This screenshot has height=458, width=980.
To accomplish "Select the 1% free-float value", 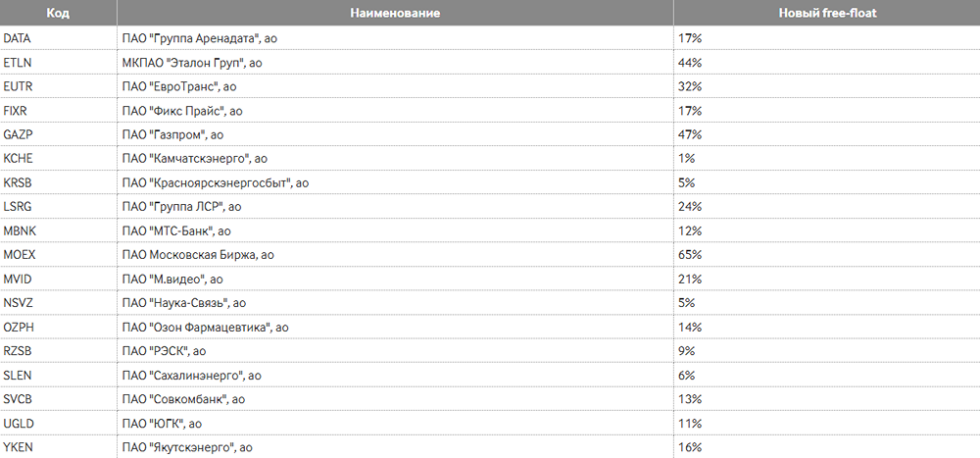I will tap(686, 159).
